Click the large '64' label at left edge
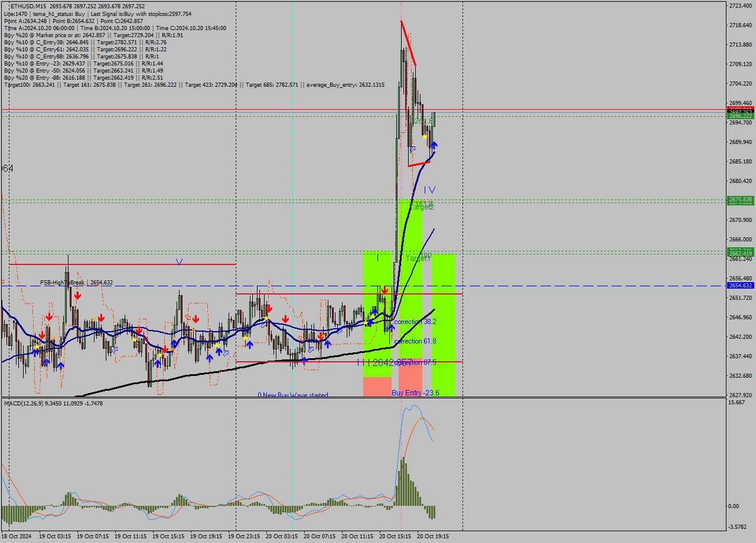 coord(8,169)
